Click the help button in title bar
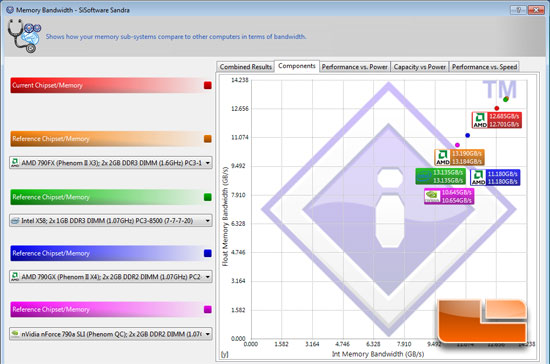Image resolution: width=550 pixels, height=364 pixels. (518, 10)
